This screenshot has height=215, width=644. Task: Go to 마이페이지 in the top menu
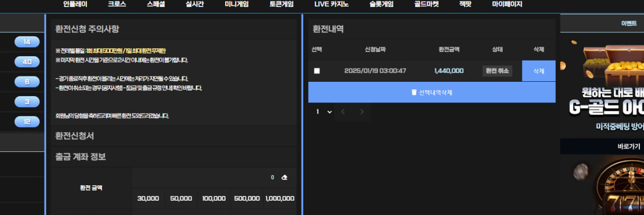[x=506, y=4]
